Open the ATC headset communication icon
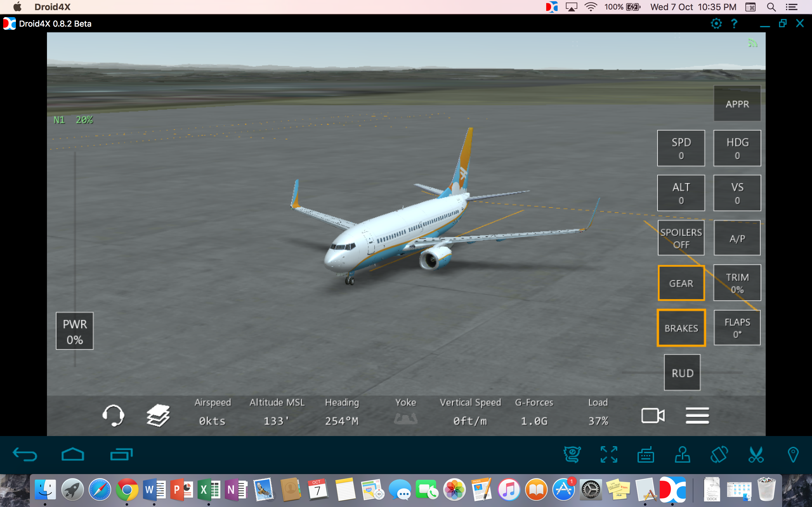 tap(114, 415)
